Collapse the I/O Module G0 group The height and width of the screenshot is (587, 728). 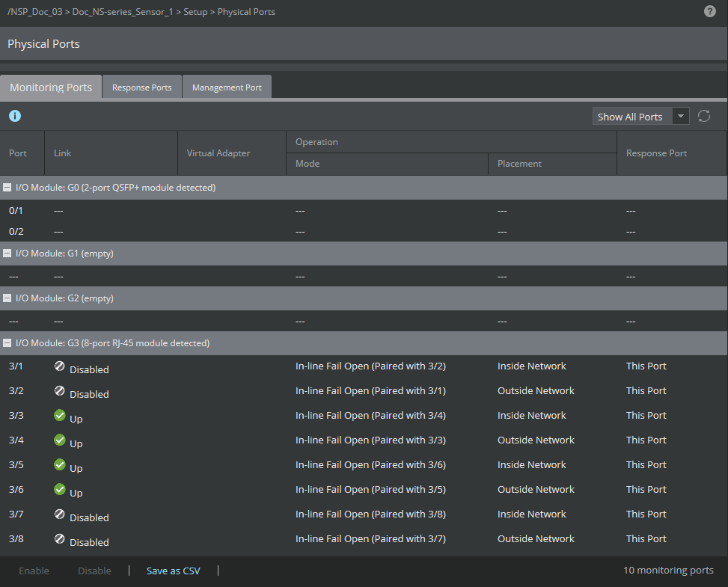click(7, 188)
